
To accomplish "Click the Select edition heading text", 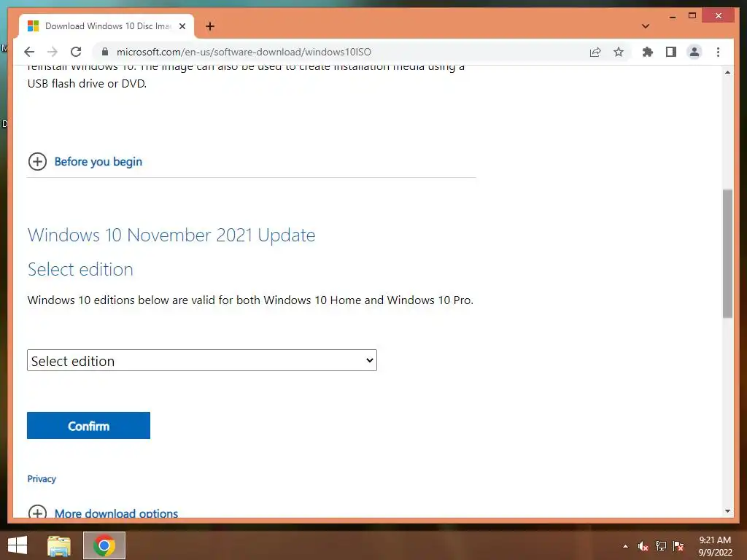I will [80, 269].
